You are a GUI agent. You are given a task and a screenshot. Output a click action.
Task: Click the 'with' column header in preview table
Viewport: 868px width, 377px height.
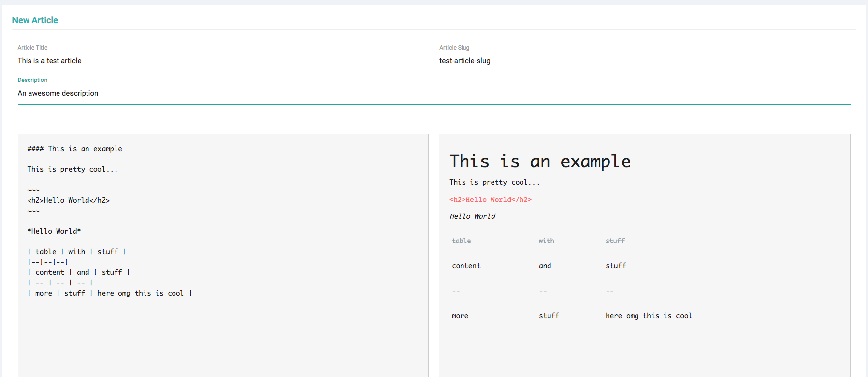click(x=546, y=241)
